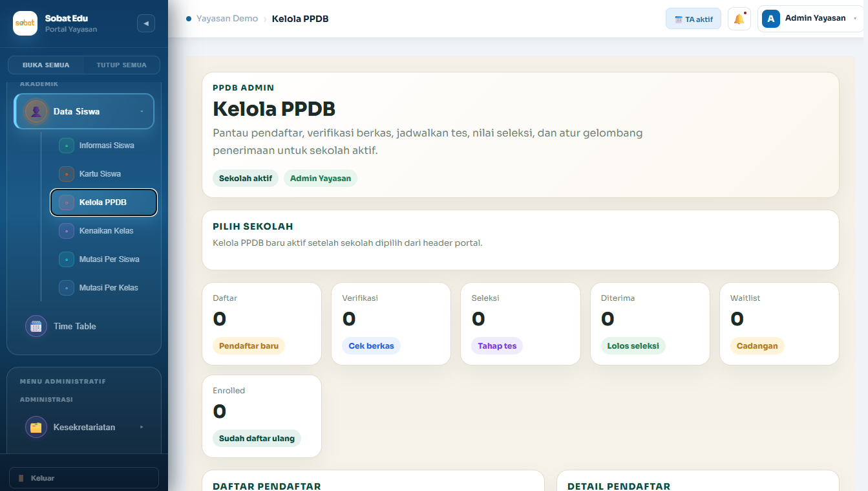
Task: Open Informasi Siswa page
Action: click(103, 146)
